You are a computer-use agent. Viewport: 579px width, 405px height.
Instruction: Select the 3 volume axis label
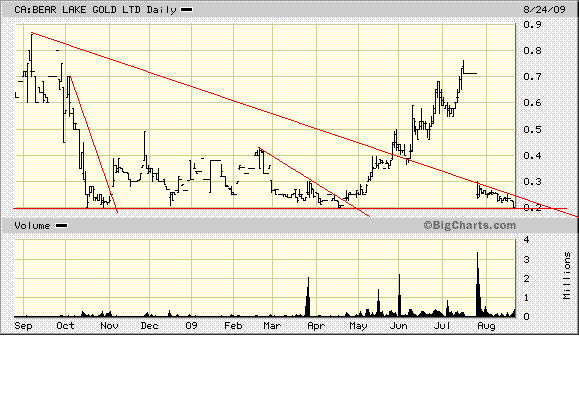coord(526,260)
